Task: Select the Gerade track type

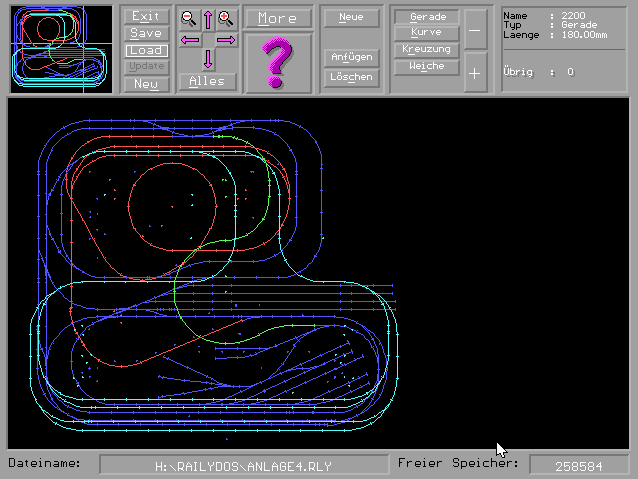Action: [x=427, y=17]
